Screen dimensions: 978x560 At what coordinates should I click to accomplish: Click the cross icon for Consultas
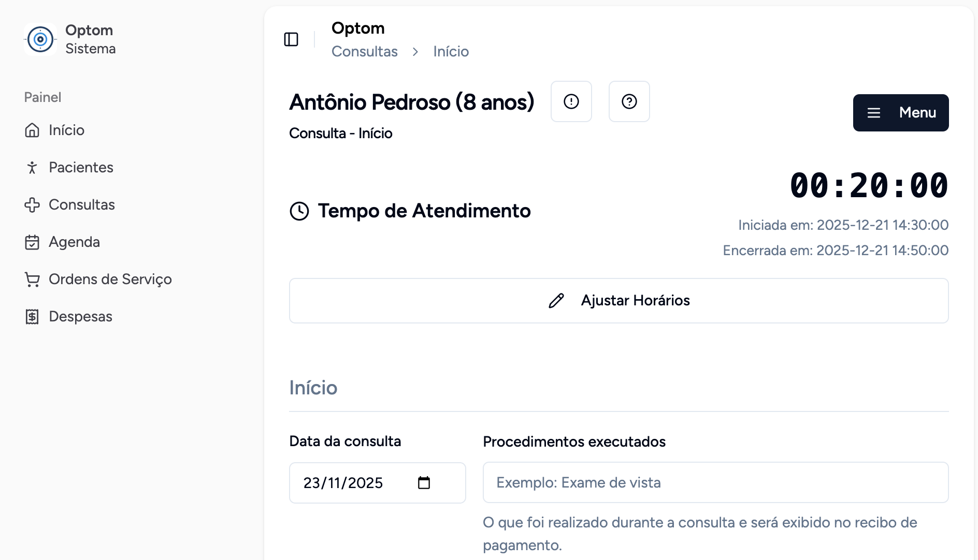tap(32, 205)
